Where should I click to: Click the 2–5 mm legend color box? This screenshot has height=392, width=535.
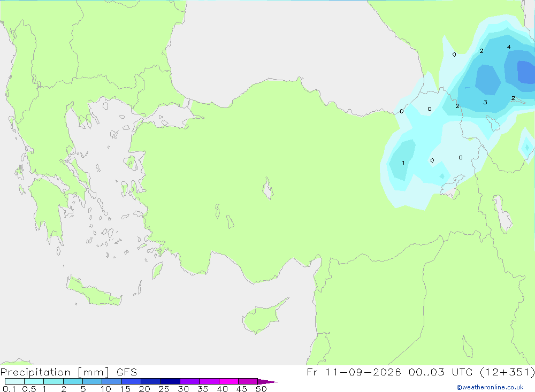pyautogui.click(x=73, y=381)
